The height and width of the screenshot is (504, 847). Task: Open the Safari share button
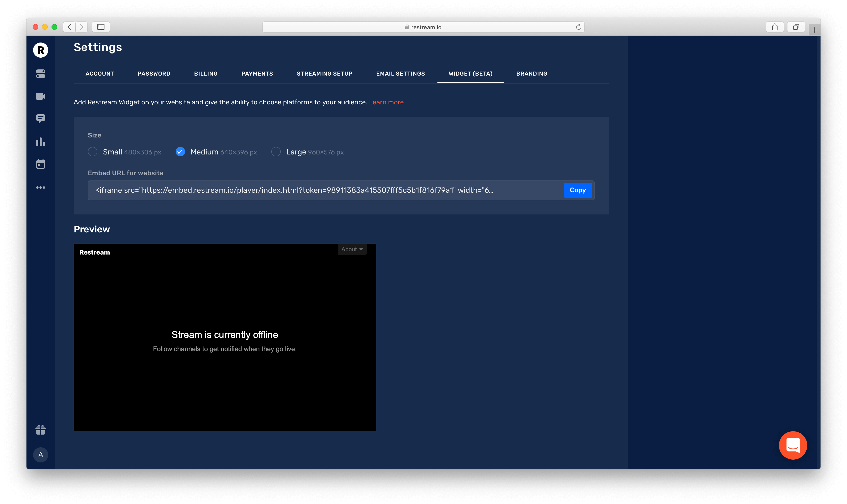pos(775,27)
